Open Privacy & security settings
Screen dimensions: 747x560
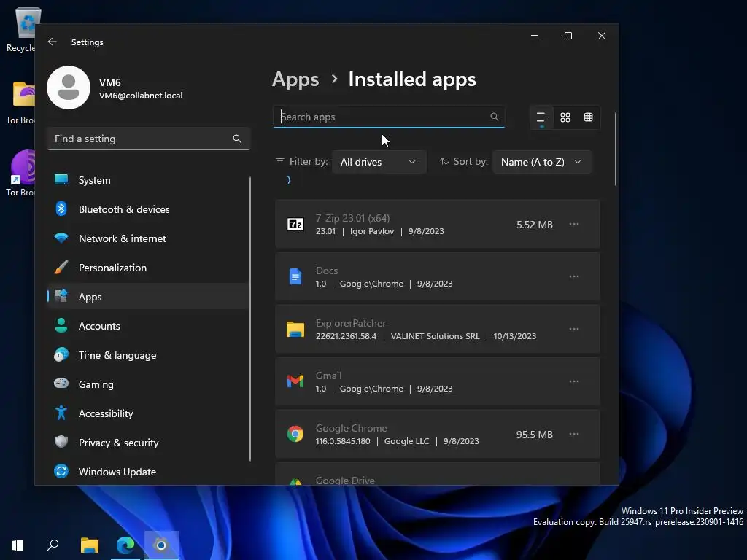148,443
